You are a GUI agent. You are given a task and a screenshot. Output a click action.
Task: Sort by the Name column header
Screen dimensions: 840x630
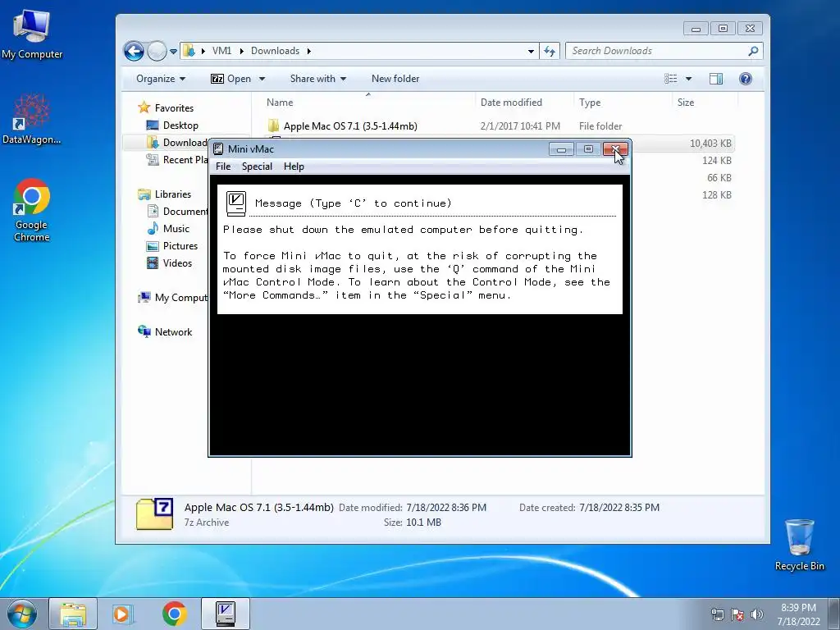click(x=368, y=103)
